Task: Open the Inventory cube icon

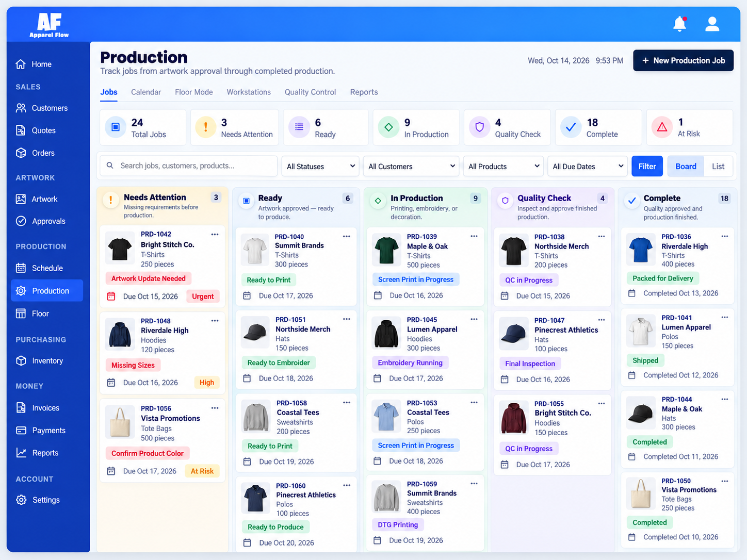Action: coord(21,360)
